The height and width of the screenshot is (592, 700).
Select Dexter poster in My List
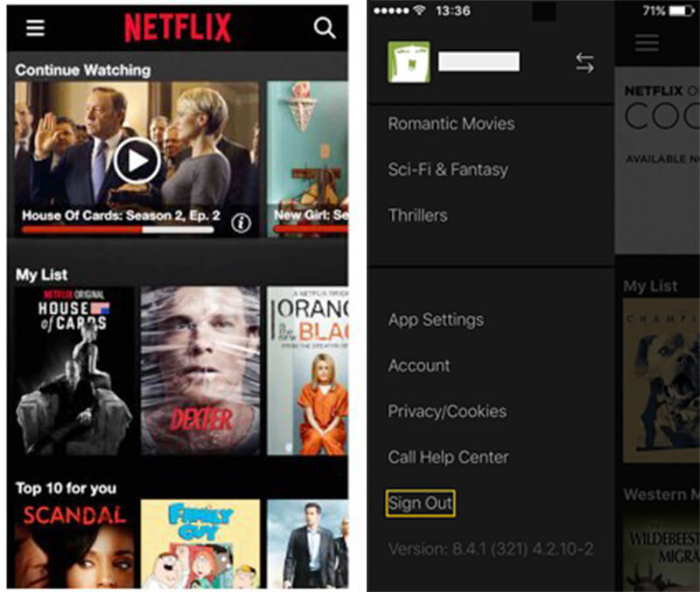[200, 371]
